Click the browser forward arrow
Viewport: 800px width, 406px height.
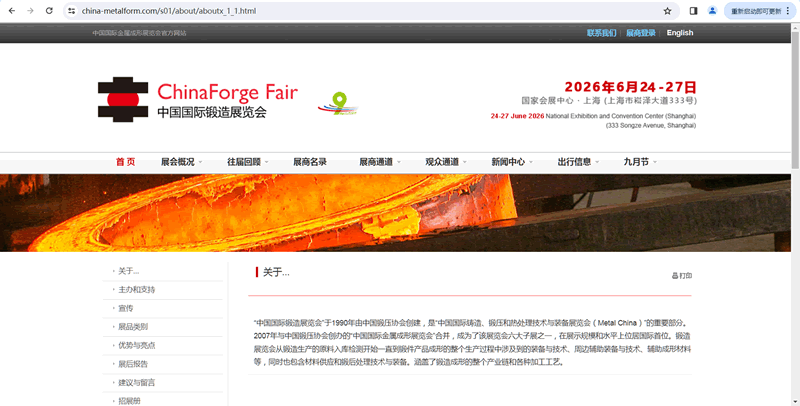29,11
